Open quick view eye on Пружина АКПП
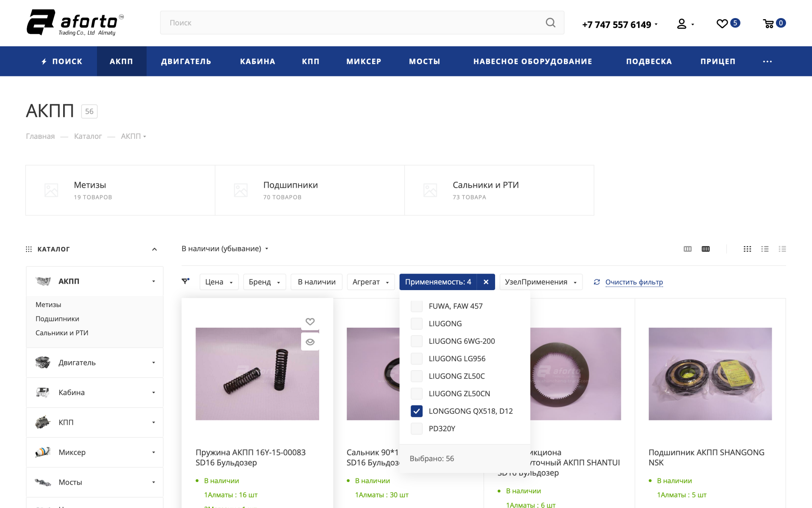 (310, 342)
